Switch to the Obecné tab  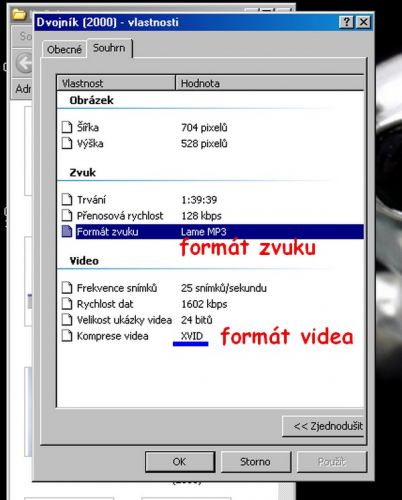tap(64, 50)
